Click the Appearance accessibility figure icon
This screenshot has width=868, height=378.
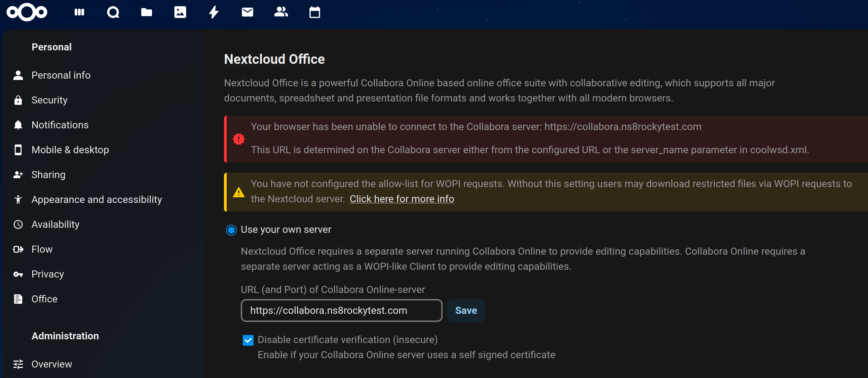18,200
